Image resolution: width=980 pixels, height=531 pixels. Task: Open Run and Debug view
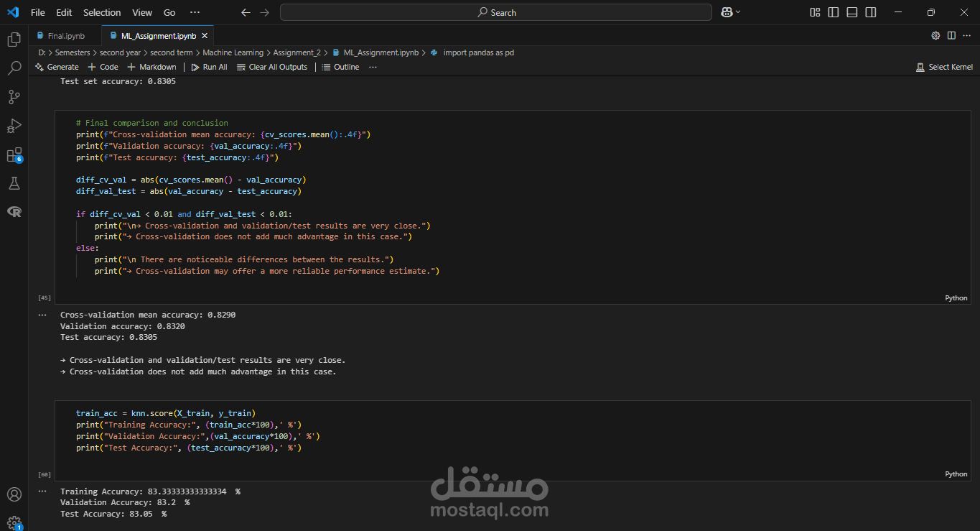(14, 126)
